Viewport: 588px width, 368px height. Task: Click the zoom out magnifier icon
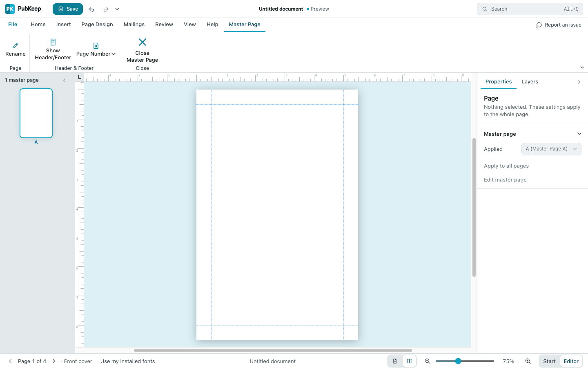pos(428,361)
